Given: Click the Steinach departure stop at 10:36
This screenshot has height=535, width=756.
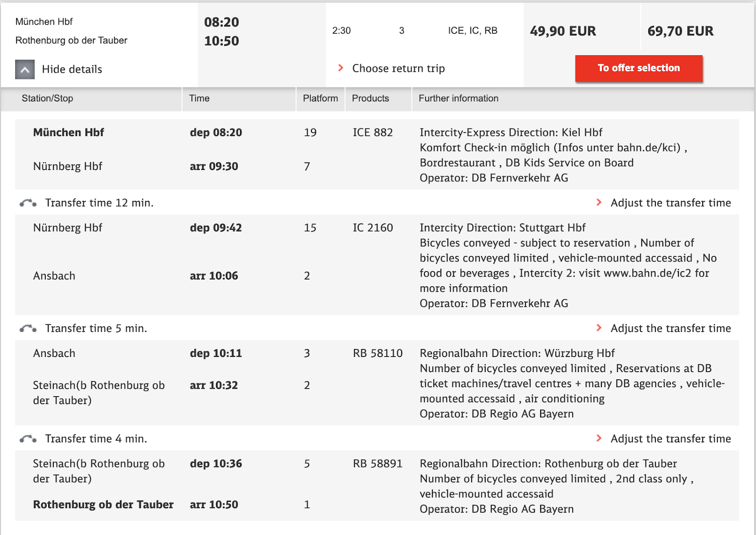Looking at the screenshot, I should point(99,471).
